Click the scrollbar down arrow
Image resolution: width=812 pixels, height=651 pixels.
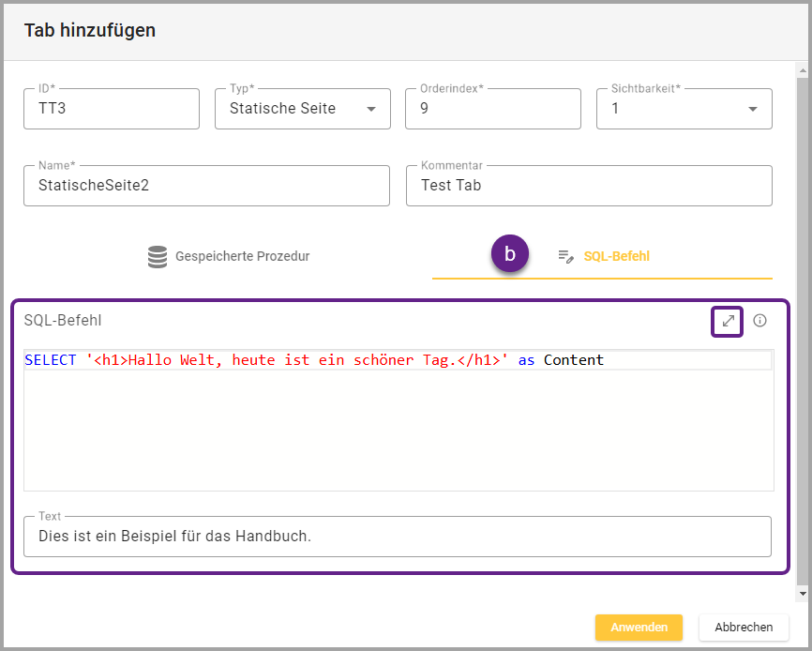coord(802,593)
